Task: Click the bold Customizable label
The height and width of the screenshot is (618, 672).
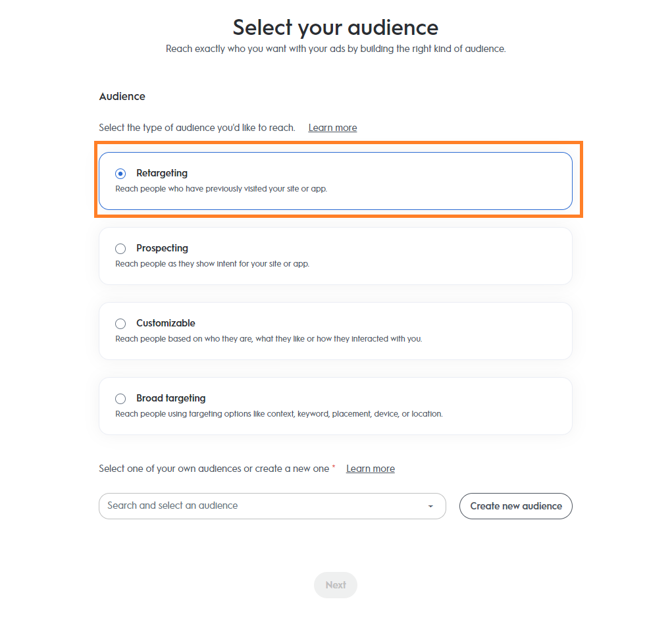Action: pyautogui.click(x=166, y=323)
